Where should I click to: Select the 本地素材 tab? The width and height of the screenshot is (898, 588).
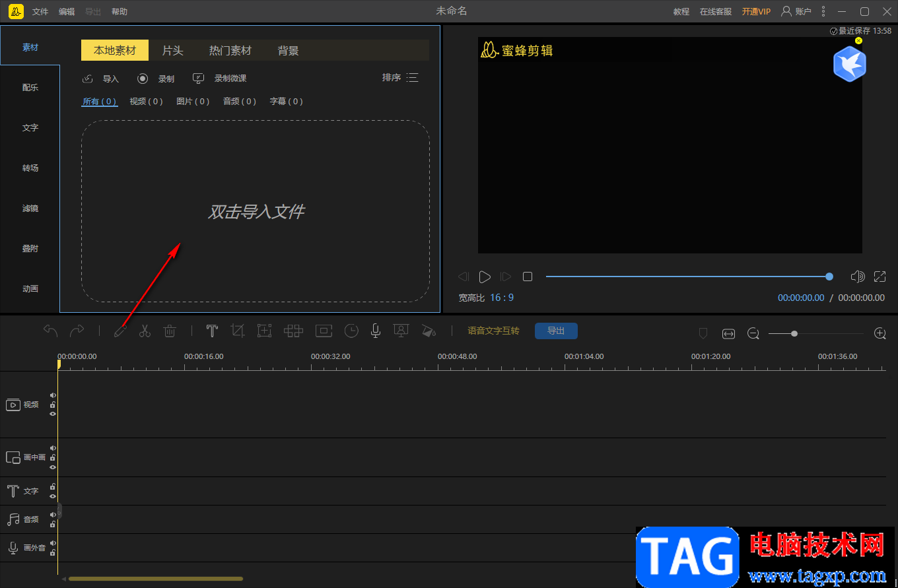pyautogui.click(x=115, y=50)
